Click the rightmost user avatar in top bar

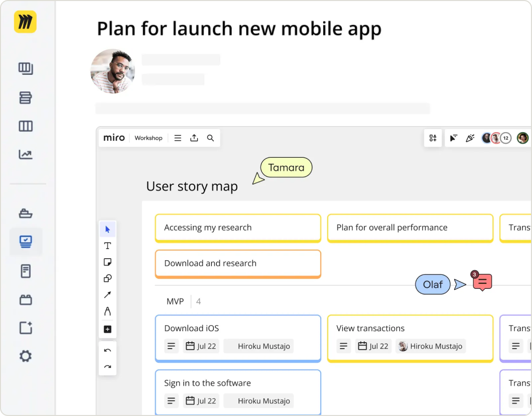[523, 138]
